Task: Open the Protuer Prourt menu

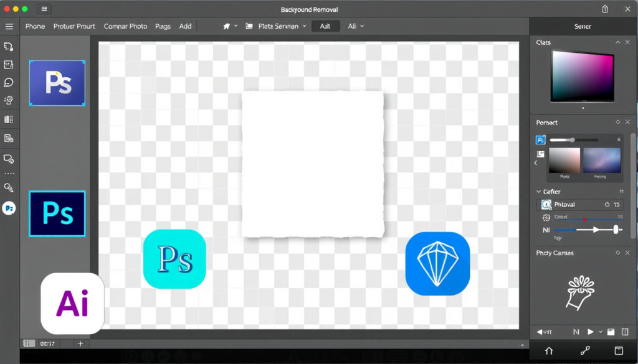Action: click(x=74, y=26)
